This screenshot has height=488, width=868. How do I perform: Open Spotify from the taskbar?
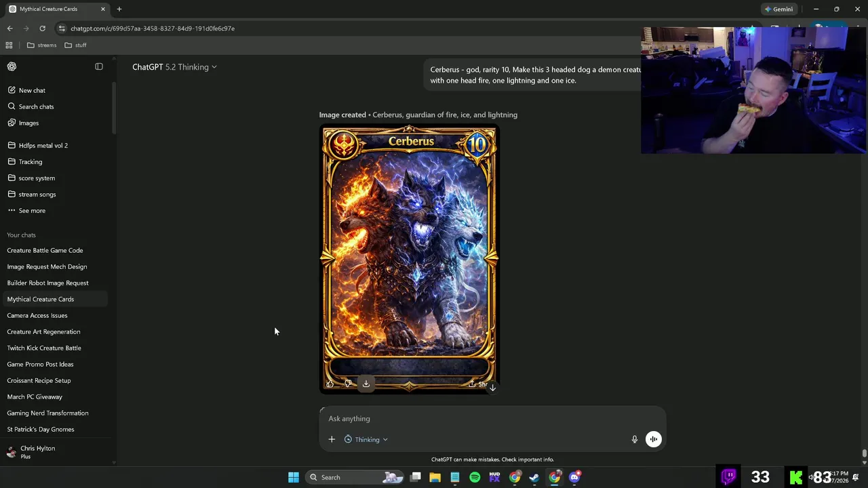click(x=475, y=477)
